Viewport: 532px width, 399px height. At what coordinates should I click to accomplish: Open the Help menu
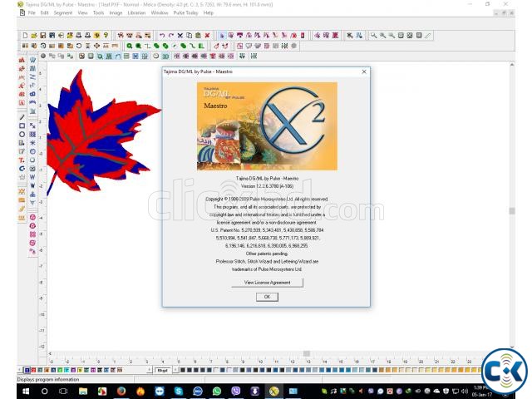point(209,13)
